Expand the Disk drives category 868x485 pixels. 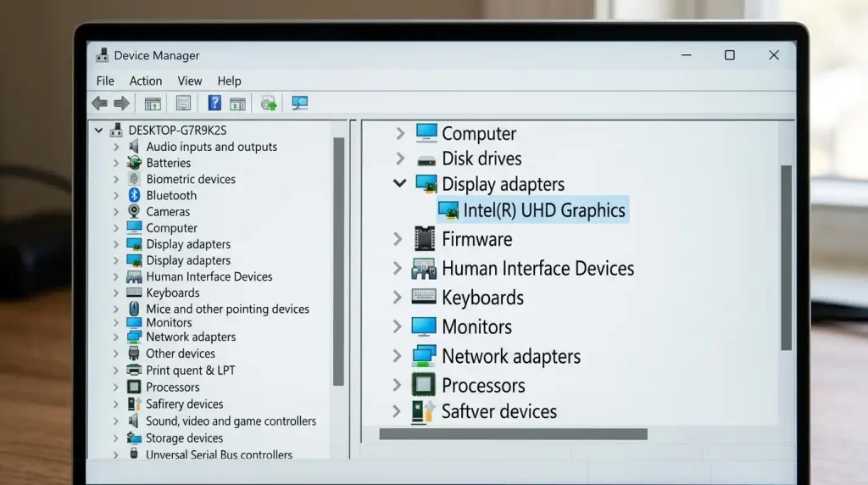pos(400,159)
